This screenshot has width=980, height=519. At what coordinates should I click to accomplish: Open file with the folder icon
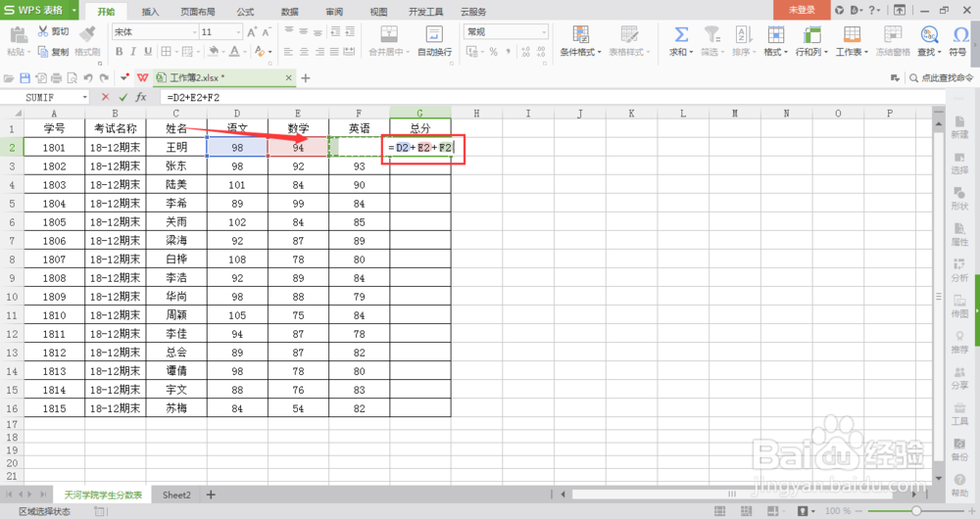[x=9, y=78]
